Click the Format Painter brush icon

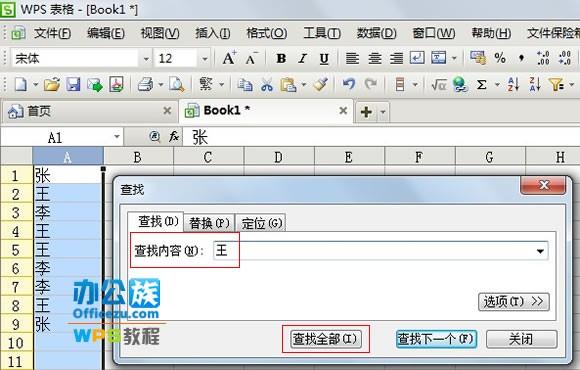tap(320, 85)
